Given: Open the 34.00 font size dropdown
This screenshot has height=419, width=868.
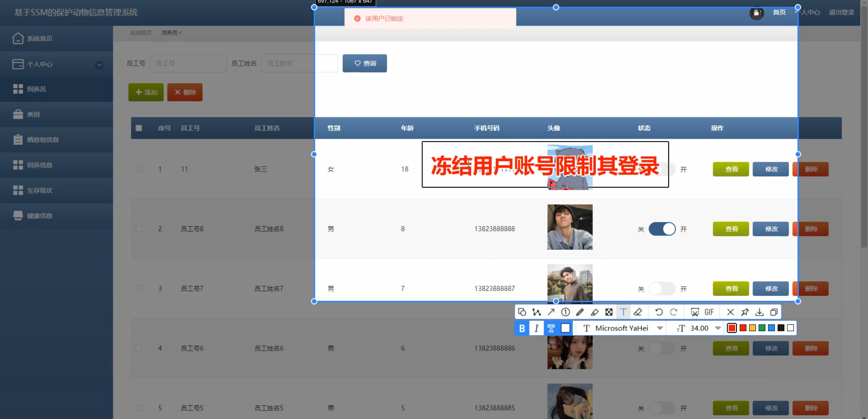Looking at the screenshot, I should point(718,328).
